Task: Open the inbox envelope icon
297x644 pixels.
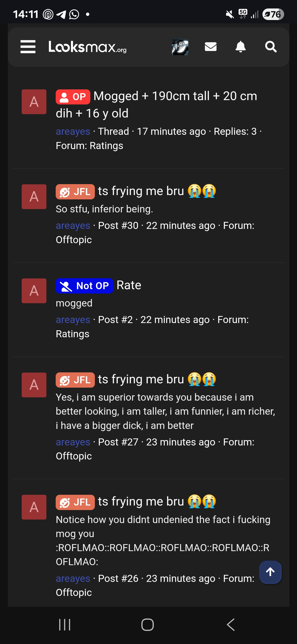Action: (210, 47)
